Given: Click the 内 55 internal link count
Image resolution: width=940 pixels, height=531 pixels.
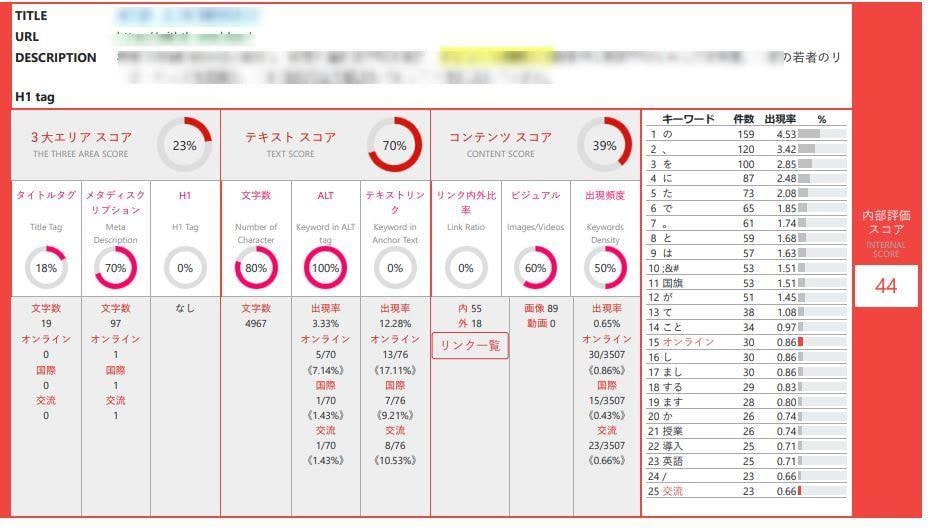Looking at the screenshot, I should (470, 309).
